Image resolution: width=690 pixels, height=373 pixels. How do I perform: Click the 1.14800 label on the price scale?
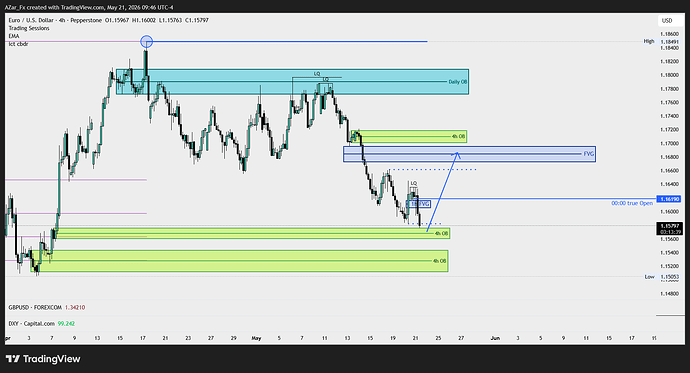pyautogui.click(x=669, y=293)
